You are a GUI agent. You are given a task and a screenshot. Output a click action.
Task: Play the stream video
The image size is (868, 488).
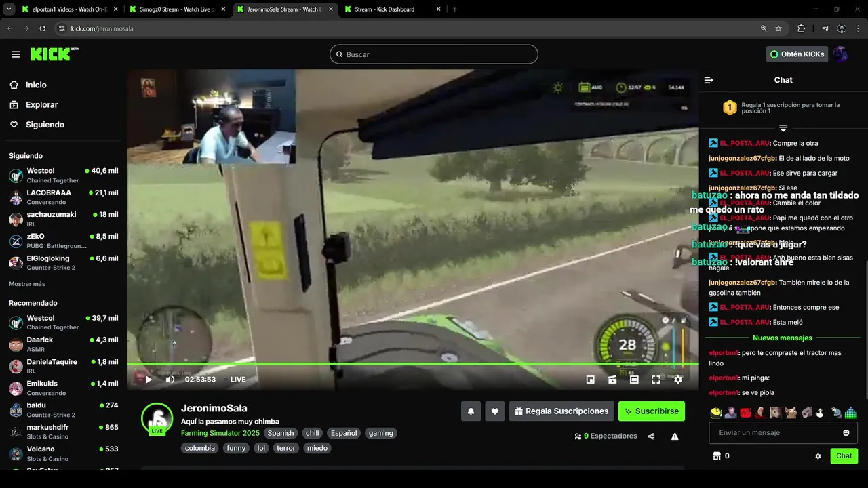(149, 380)
